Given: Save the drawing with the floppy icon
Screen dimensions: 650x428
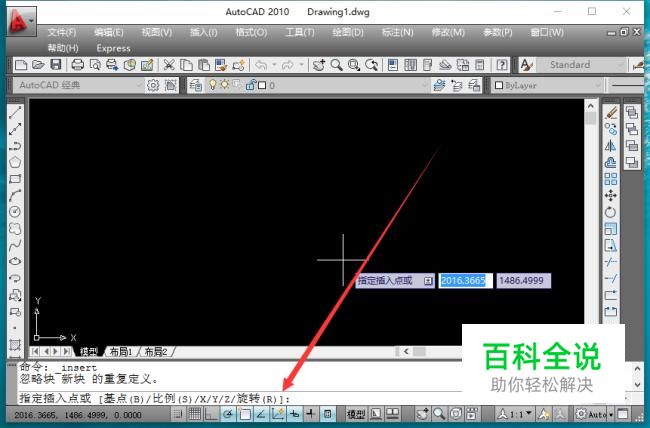Looking at the screenshot, I should [56, 65].
